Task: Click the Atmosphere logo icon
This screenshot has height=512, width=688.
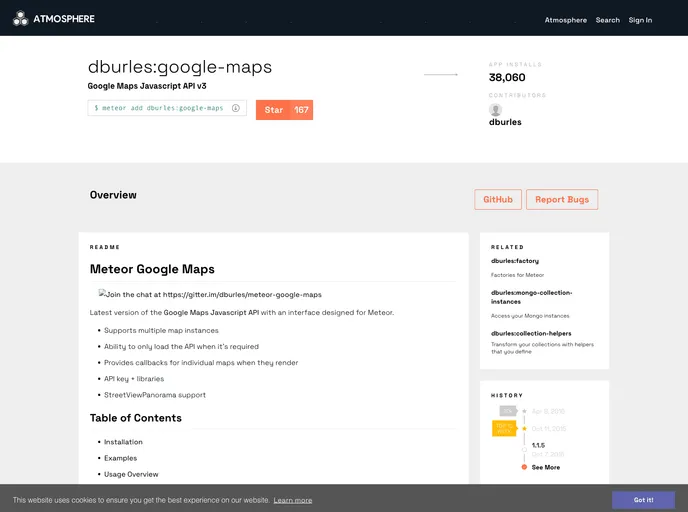Action: [20, 18]
